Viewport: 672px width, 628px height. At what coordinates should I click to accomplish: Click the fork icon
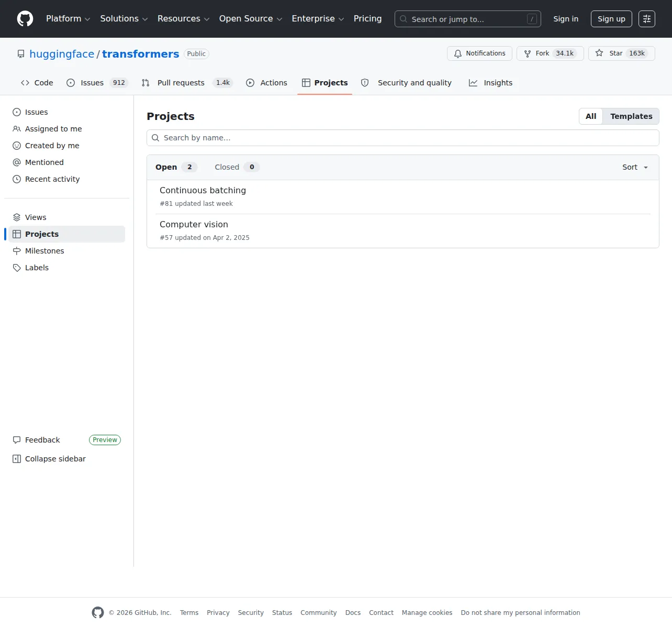point(528,53)
